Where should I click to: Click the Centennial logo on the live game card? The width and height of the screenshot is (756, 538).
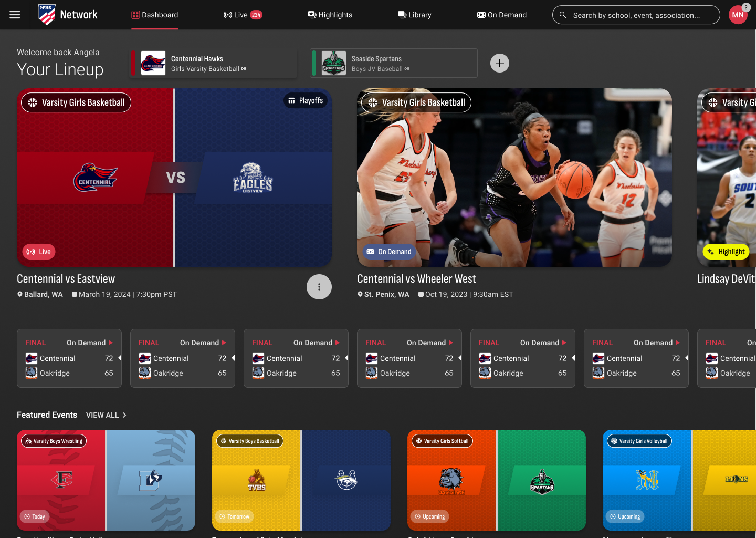[x=95, y=178]
